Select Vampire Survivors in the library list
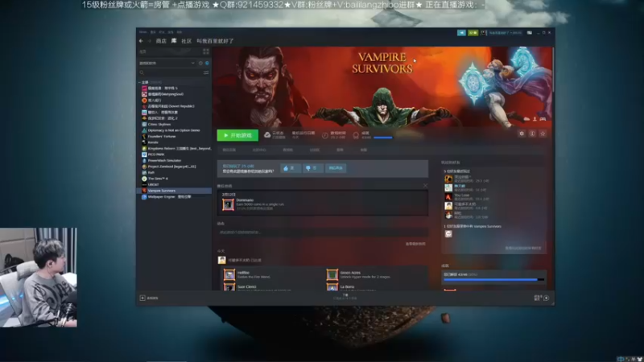Viewport: 644px width, 362px height. (x=175, y=191)
